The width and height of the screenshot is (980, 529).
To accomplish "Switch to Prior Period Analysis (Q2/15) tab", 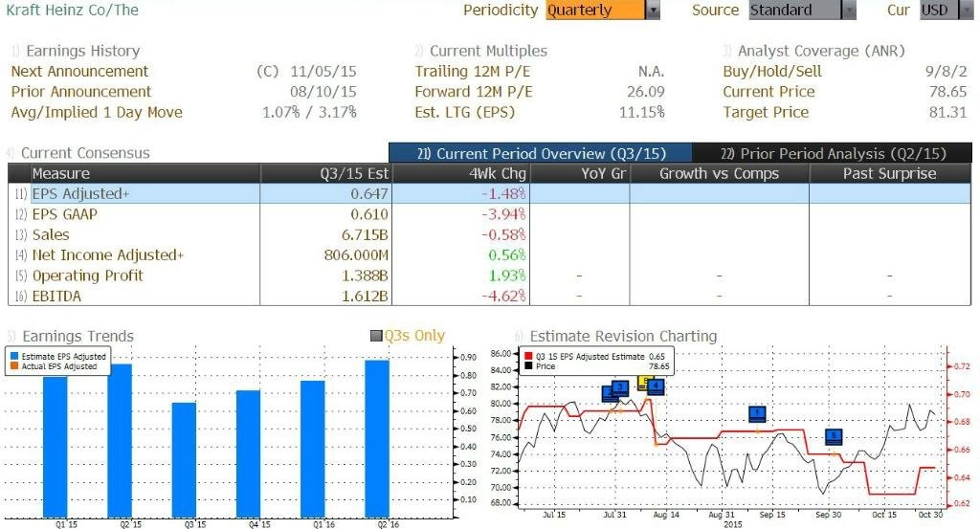I will [833, 154].
